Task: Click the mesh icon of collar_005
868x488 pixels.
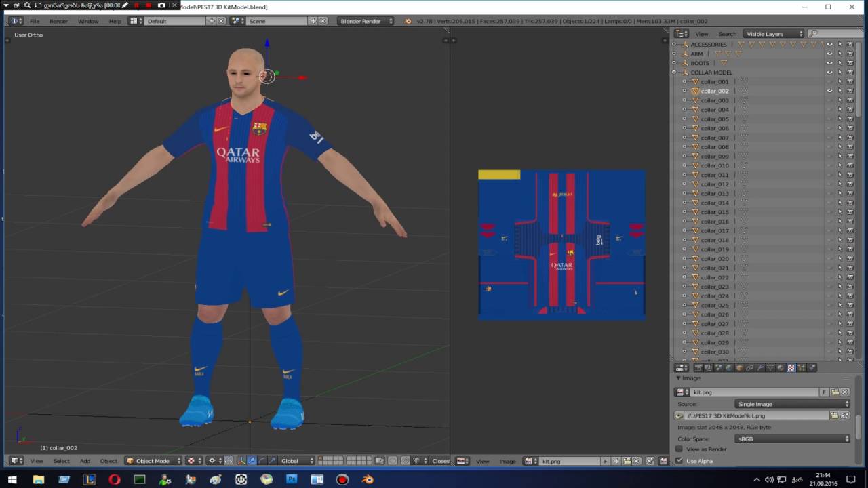Action: (x=695, y=119)
